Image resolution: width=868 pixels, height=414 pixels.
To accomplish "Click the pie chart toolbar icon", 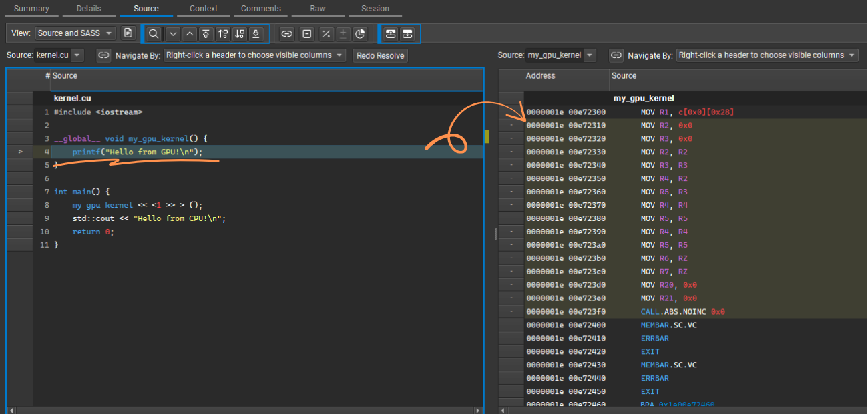I will (x=360, y=33).
